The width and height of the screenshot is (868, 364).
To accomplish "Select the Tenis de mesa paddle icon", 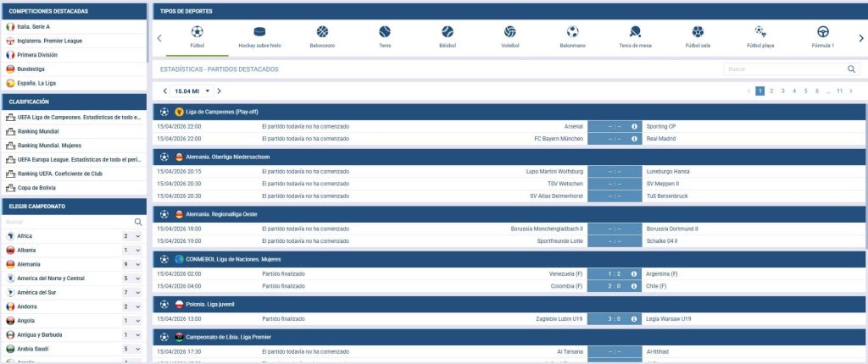I will (635, 31).
